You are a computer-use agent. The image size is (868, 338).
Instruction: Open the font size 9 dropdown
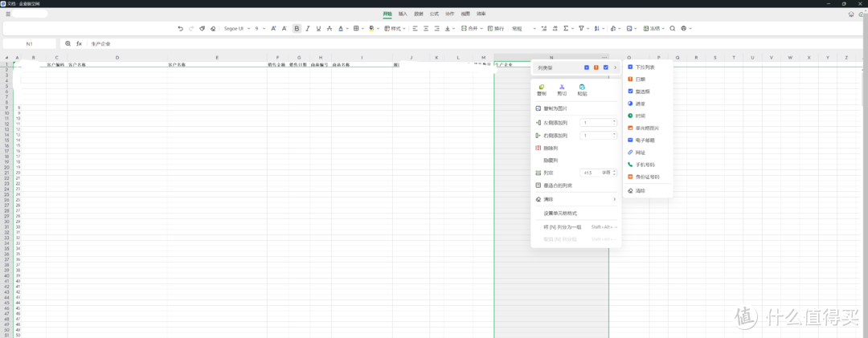[x=260, y=28]
